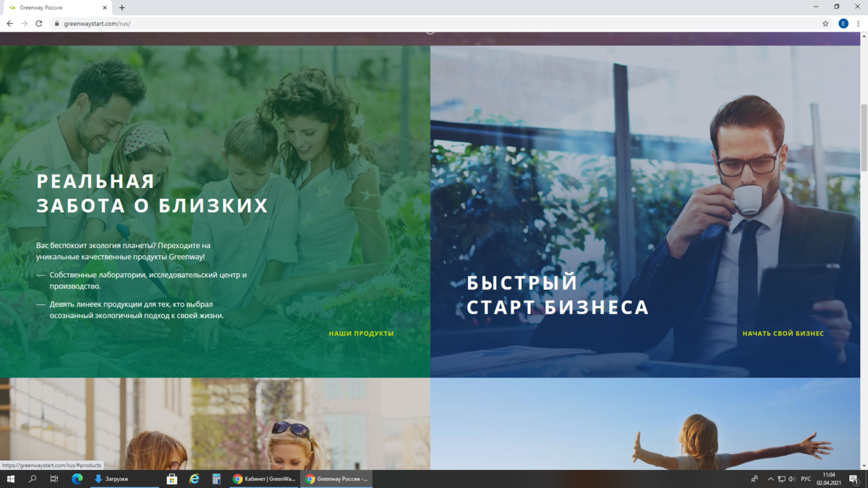Open Microsoft Store from the taskbar
Viewport: 868px width, 488px height.
pyautogui.click(x=172, y=479)
